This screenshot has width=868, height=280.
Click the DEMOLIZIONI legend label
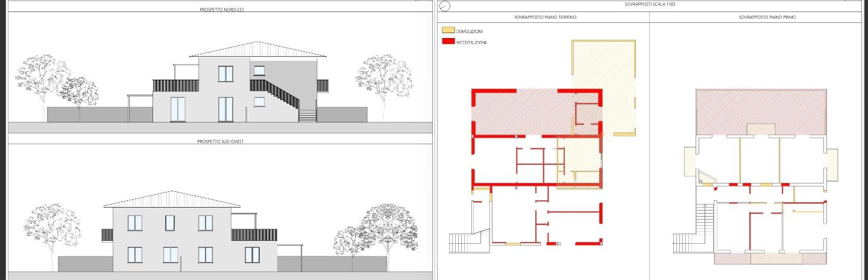tap(470, 31)
